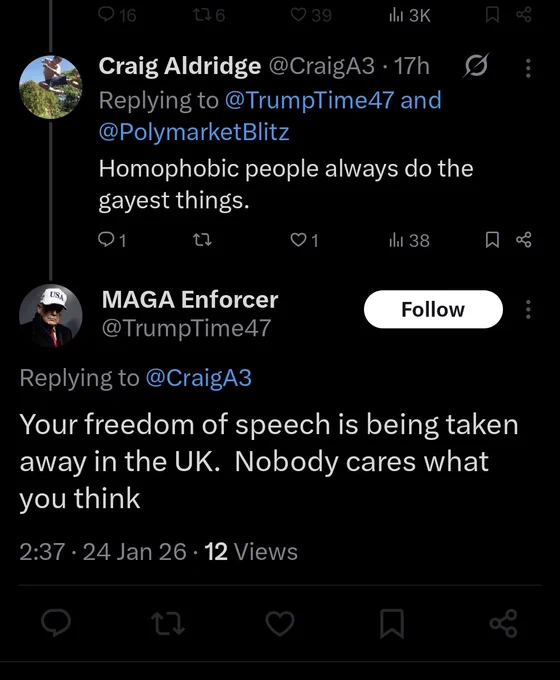View Craig Aldridge's profile picture
This screenshot has width=560, height=680.
[51, 87]
